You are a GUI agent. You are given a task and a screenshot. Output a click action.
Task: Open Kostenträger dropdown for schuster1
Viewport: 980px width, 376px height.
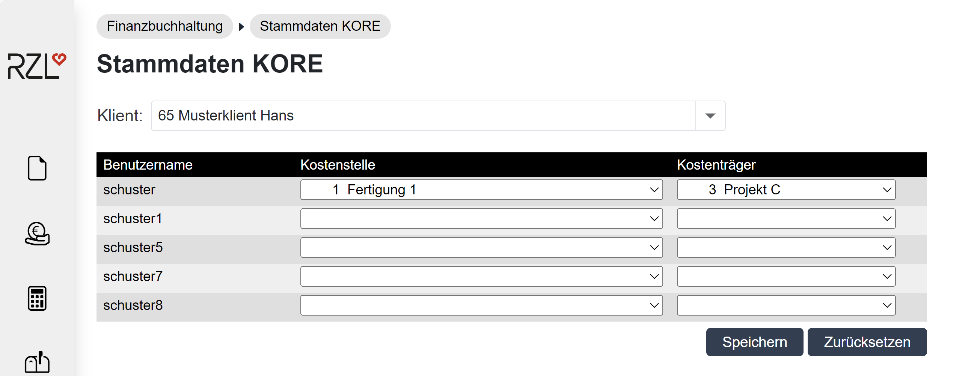pyautogui.click(x=786, y=219)
